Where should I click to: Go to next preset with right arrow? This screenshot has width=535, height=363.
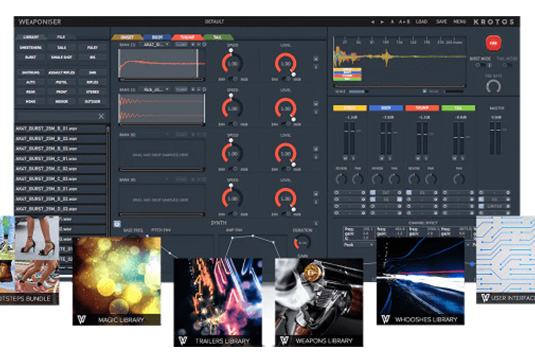point(382,22)
